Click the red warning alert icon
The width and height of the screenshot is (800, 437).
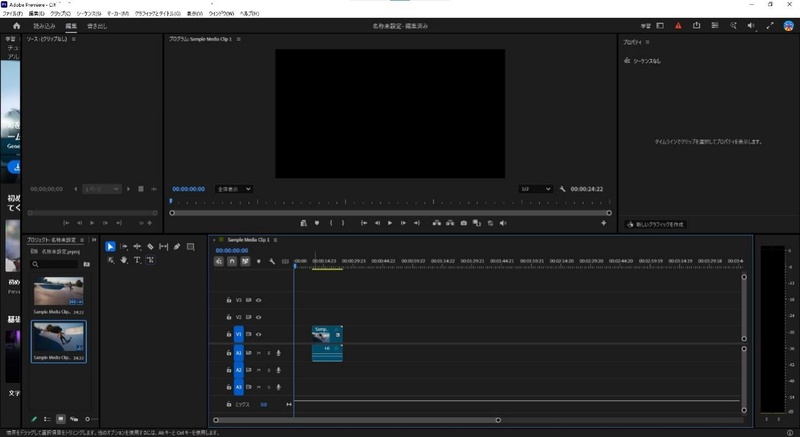point(678,25)
